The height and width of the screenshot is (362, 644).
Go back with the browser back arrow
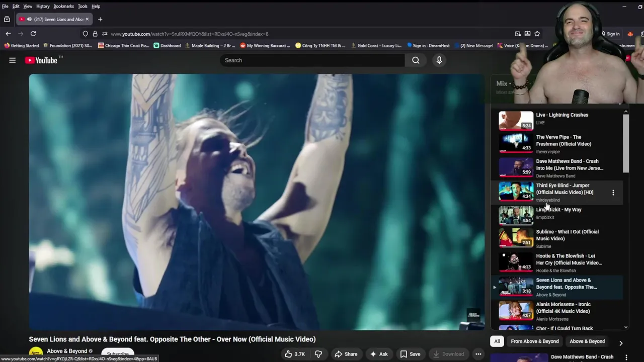tap(8, 34)
